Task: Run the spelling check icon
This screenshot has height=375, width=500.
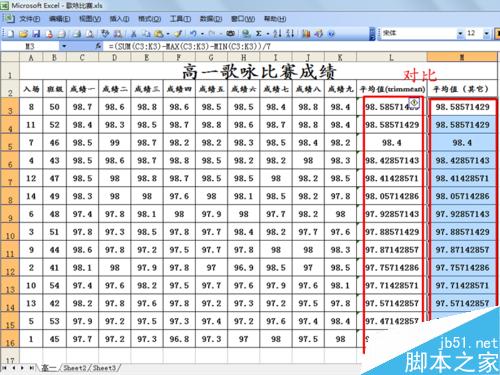Action: click(105, 34)
